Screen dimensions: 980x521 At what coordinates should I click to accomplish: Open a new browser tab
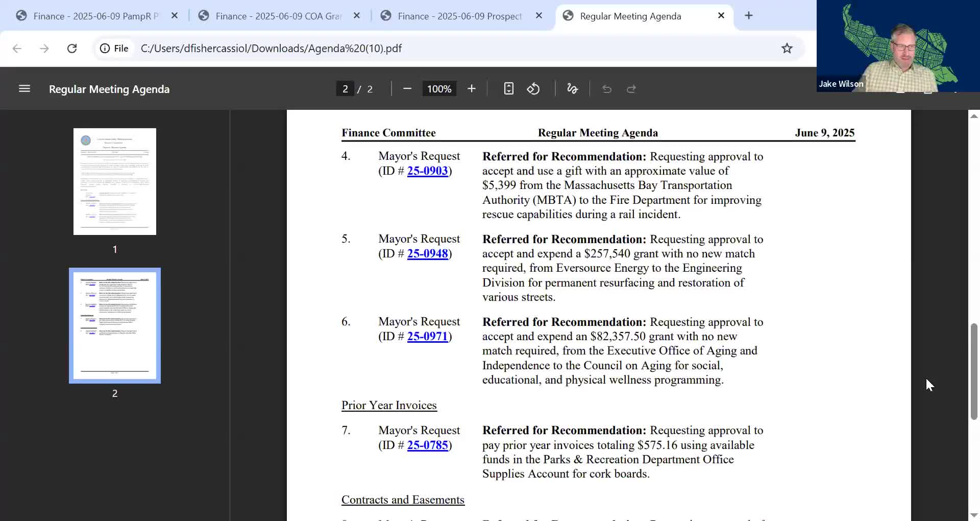click(x=748, y=16)
